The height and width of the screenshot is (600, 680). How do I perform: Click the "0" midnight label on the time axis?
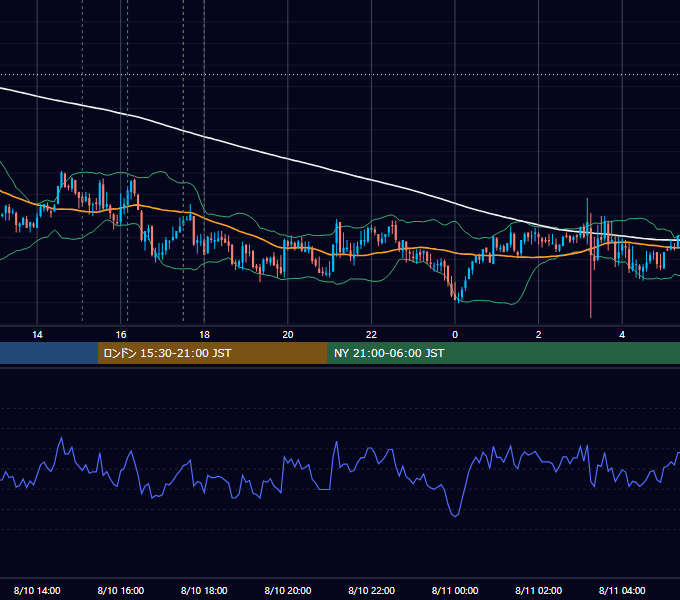[455, 335]
